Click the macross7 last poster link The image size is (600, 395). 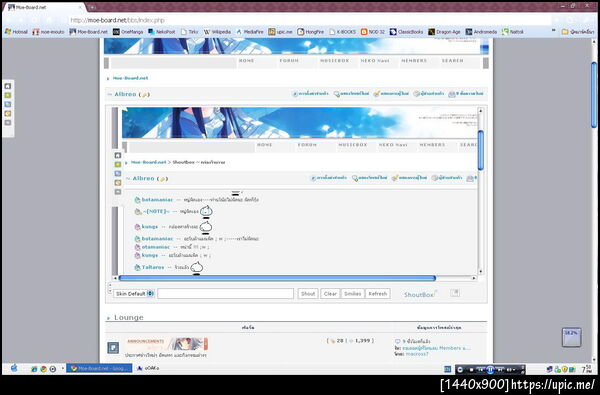click(x=417, y=354)
